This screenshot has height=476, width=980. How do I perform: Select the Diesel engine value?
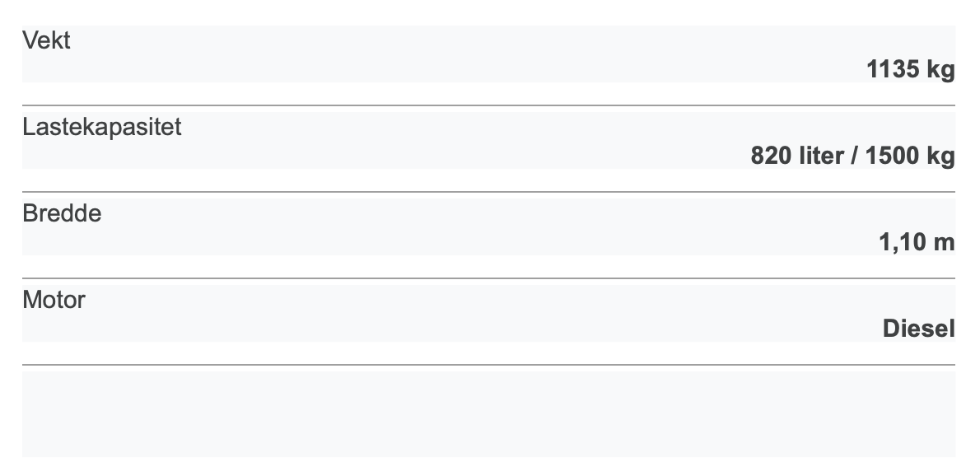(919, 329)
